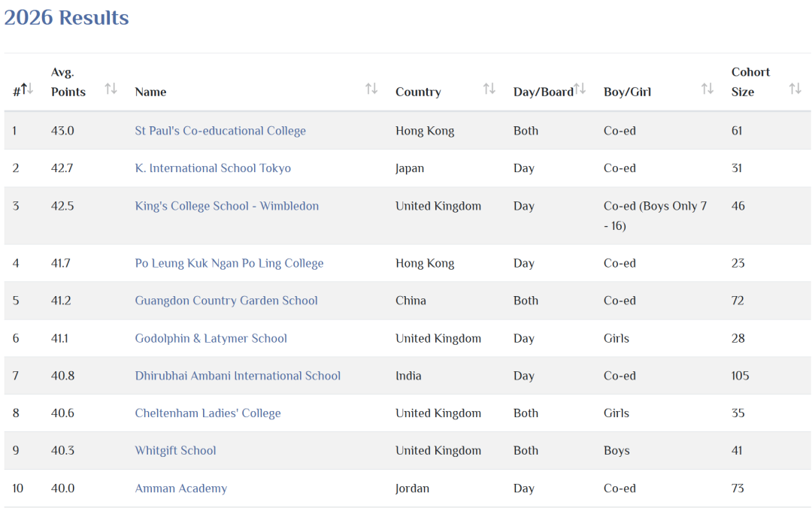The width and height of the screenshot is (812, 508).
Task: Click the Japan country cell
Action: [410, 168]
